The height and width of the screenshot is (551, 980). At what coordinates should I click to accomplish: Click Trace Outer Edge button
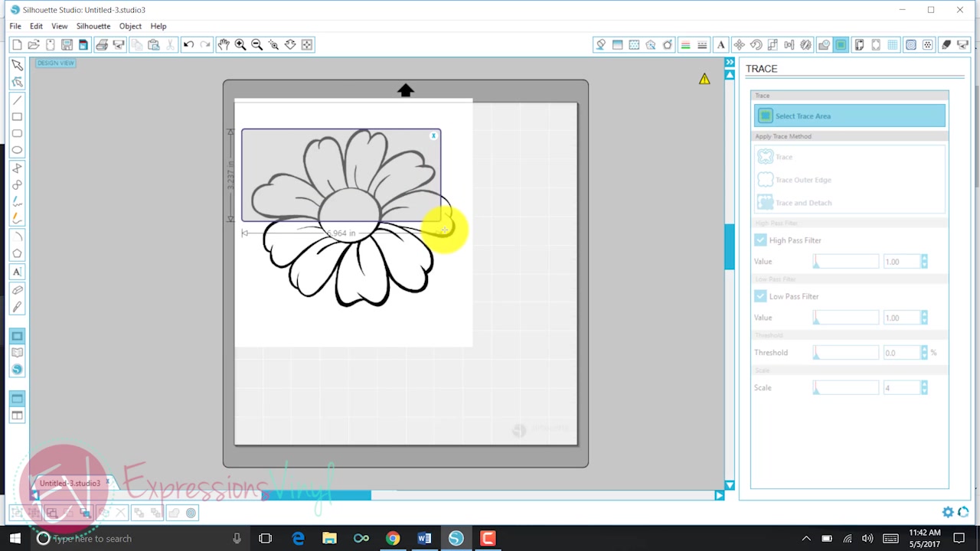[850, 180]
